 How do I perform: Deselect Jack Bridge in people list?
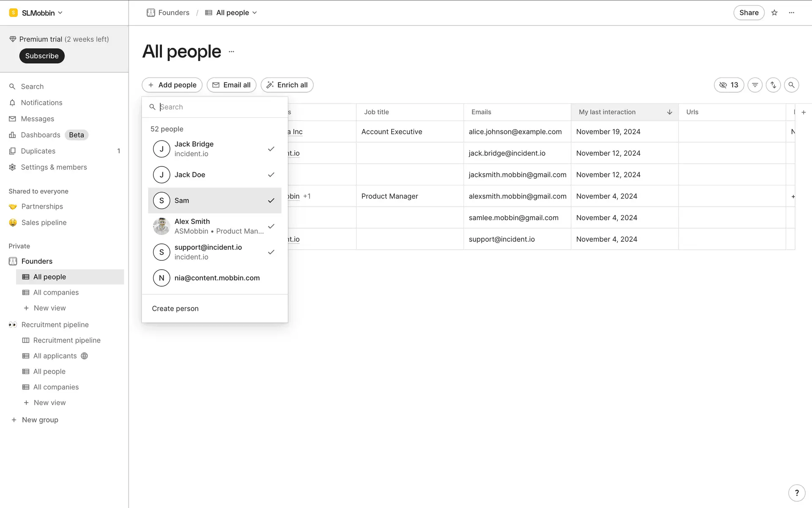click(x=214, y=149)
